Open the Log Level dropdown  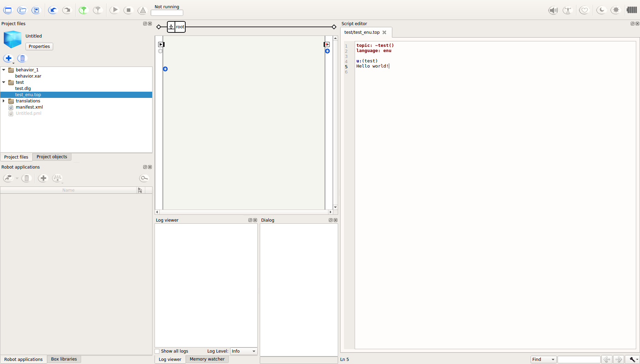coord(244,351)
